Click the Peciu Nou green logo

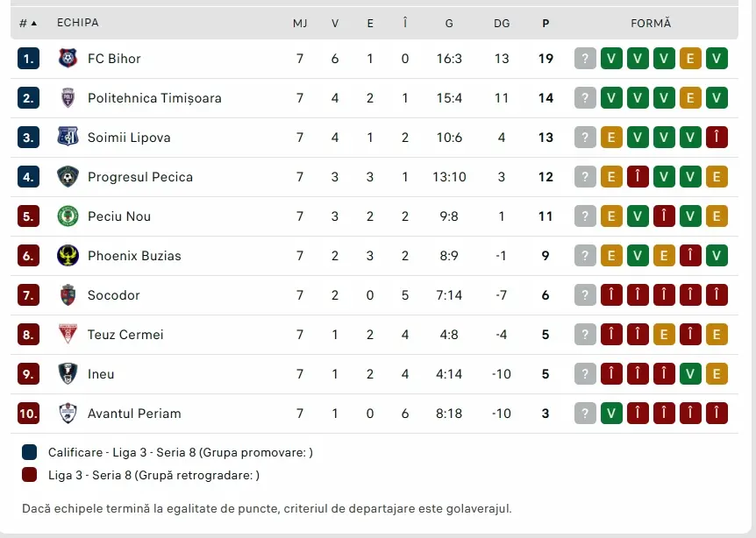(68, 216)
